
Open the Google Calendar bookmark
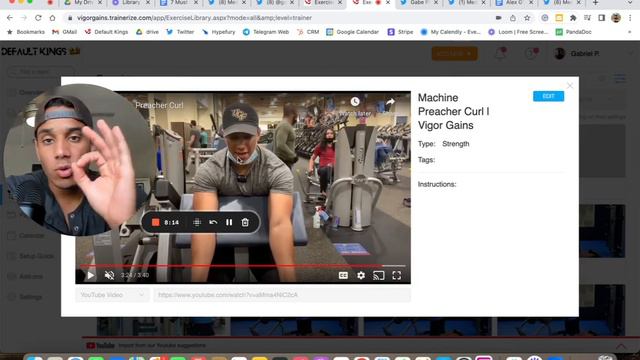point(353,32)
